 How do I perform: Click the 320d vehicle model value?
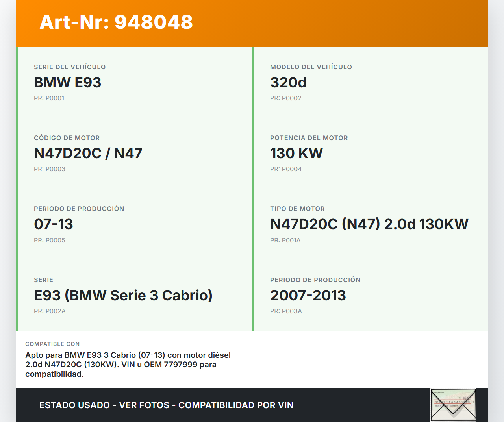click(x=288, y=83)
